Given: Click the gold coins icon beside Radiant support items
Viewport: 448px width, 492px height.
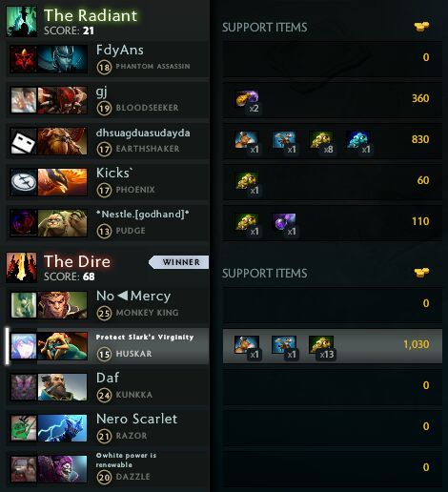Looking at the screenshot, I should [x=421, y=27].
